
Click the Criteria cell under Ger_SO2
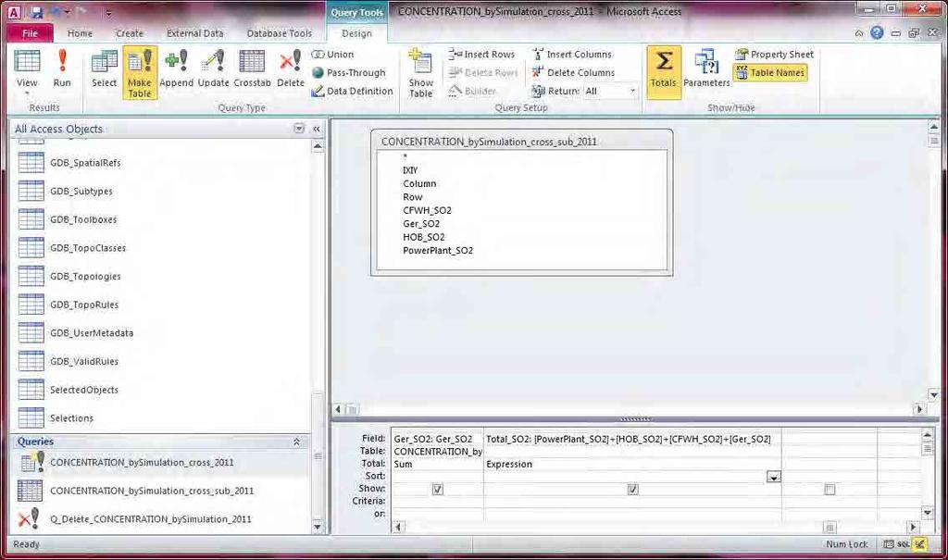(437, 502)
